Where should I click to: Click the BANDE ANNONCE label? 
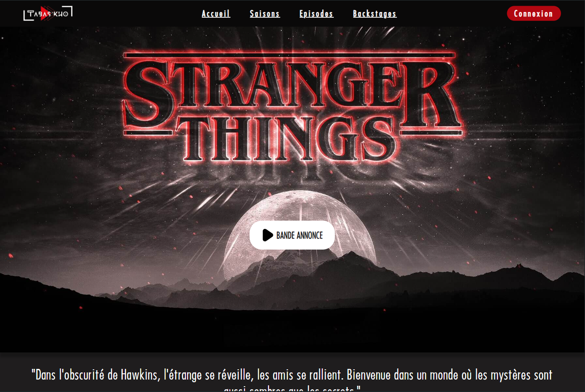tap(300, 236)
